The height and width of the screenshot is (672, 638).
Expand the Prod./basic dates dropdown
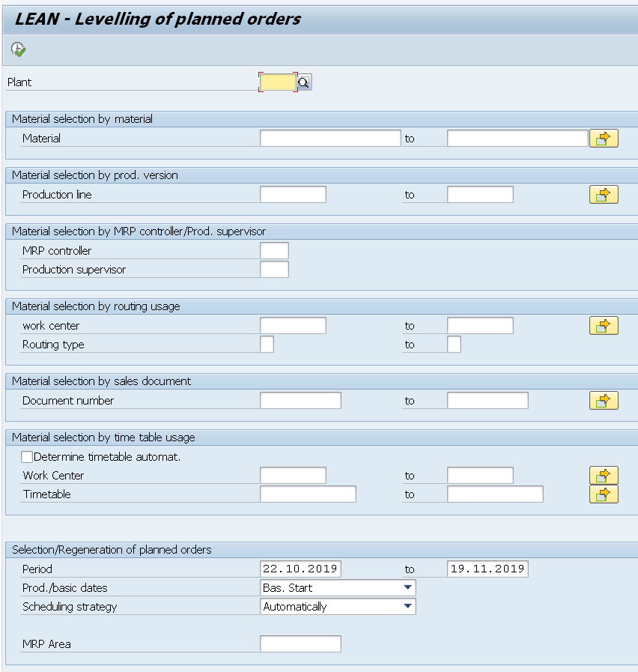coord(408,588)
